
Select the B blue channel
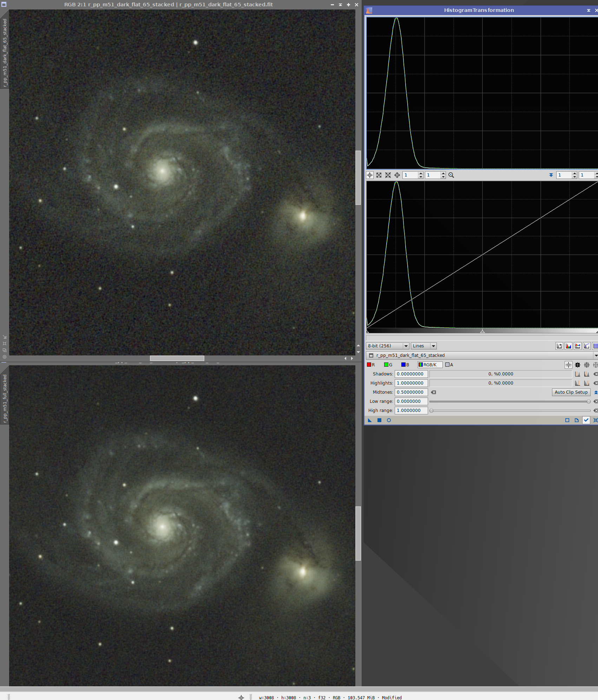coord(405,365)
